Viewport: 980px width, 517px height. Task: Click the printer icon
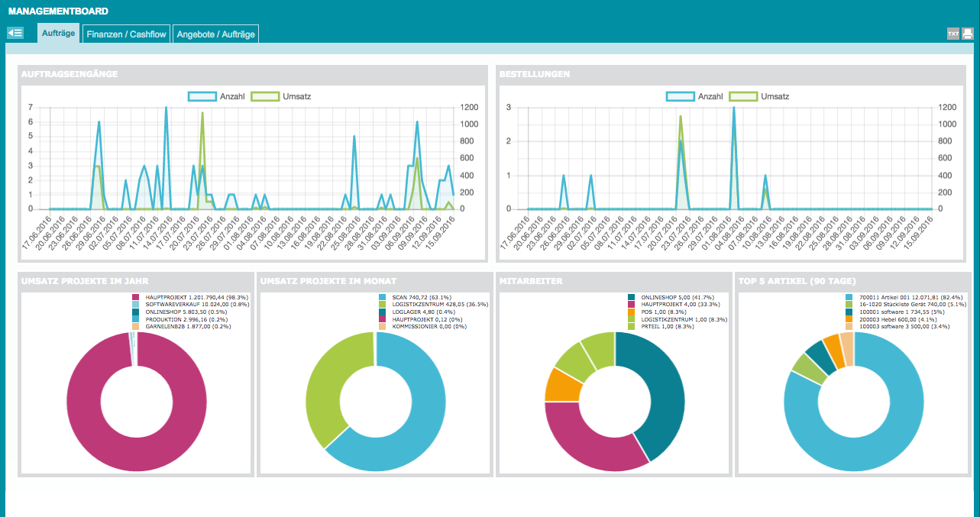pyautogui.click(x=967, y=34)
